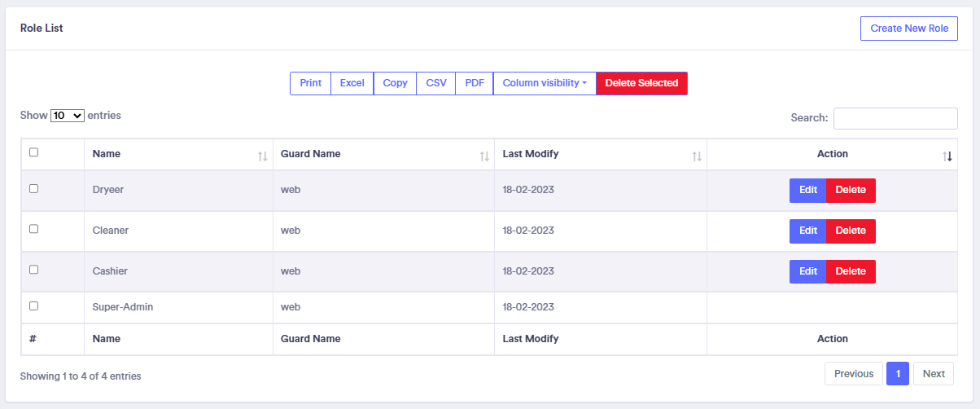Tick the checkbox for Dryeer role

33,188
